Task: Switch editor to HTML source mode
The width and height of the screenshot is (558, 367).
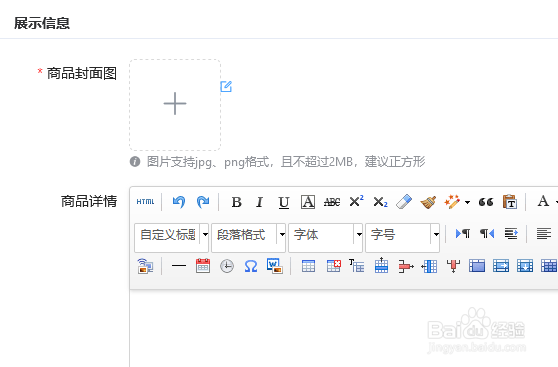Action: 145,202
